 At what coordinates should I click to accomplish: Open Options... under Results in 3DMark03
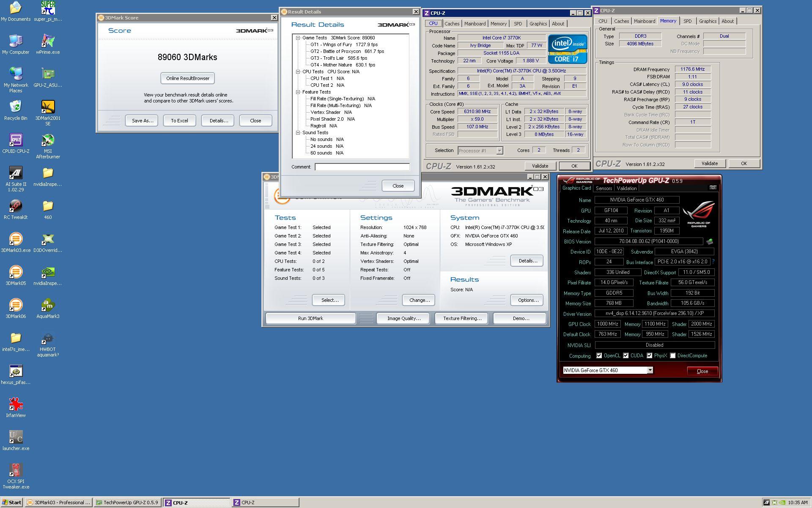pyautogui.click(x=527, y=300)
